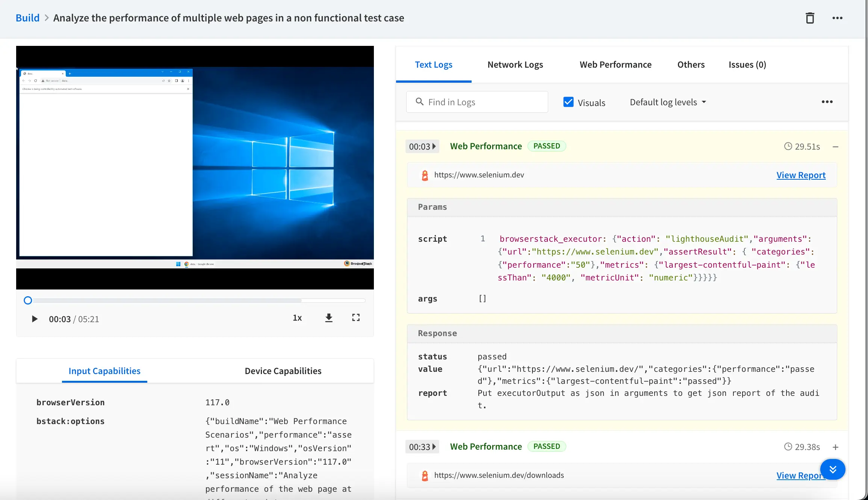Go back to the Build breadcrumb link
The width and height of the screenshot is (868, 500).
(27, 18)
